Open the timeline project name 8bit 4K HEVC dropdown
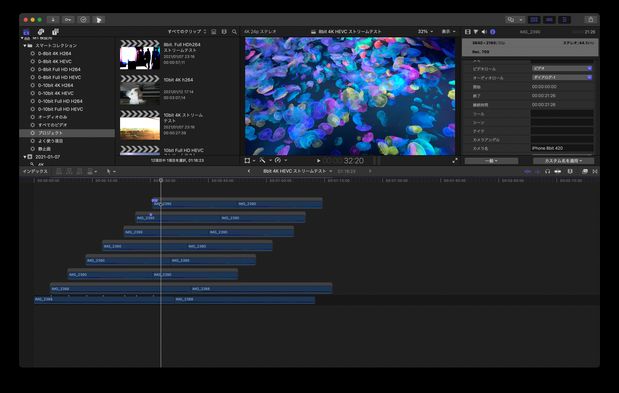 (298, 171)
